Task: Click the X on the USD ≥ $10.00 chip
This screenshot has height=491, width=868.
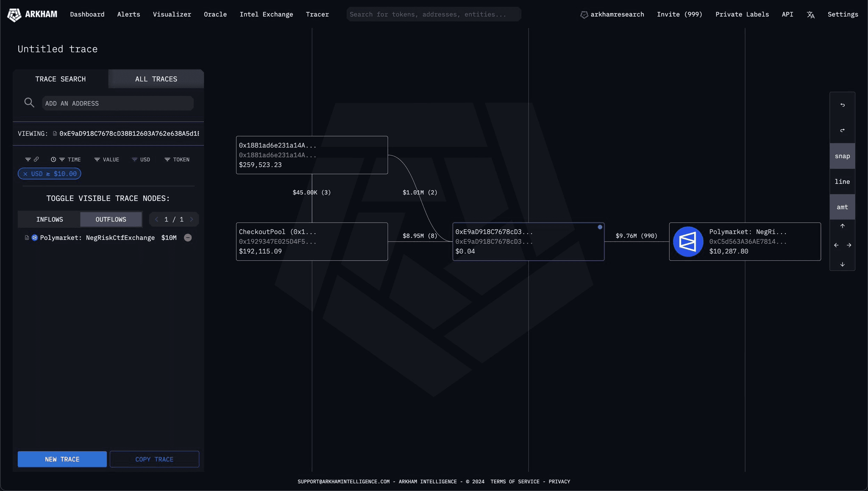Action: tap(25, 174)
